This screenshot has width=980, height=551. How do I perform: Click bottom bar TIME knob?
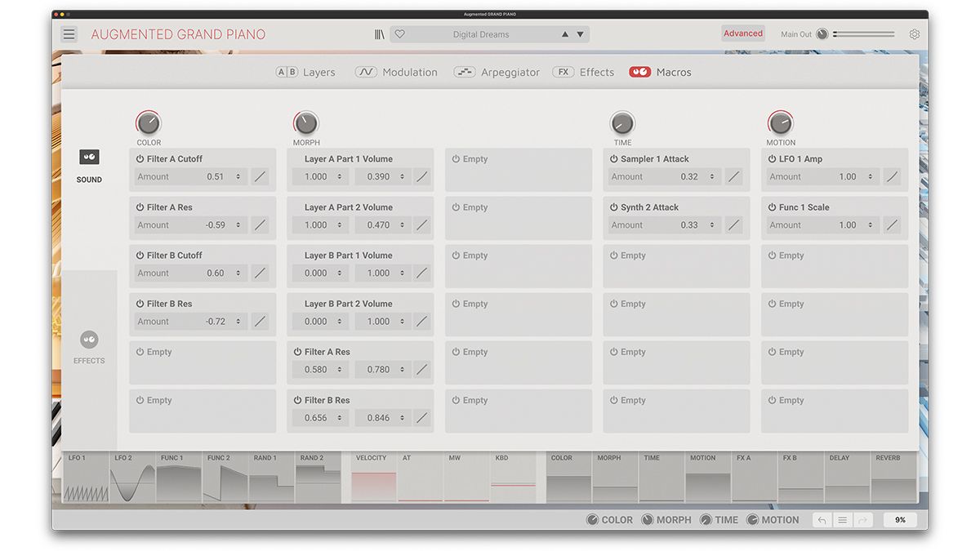coord(706,520)
